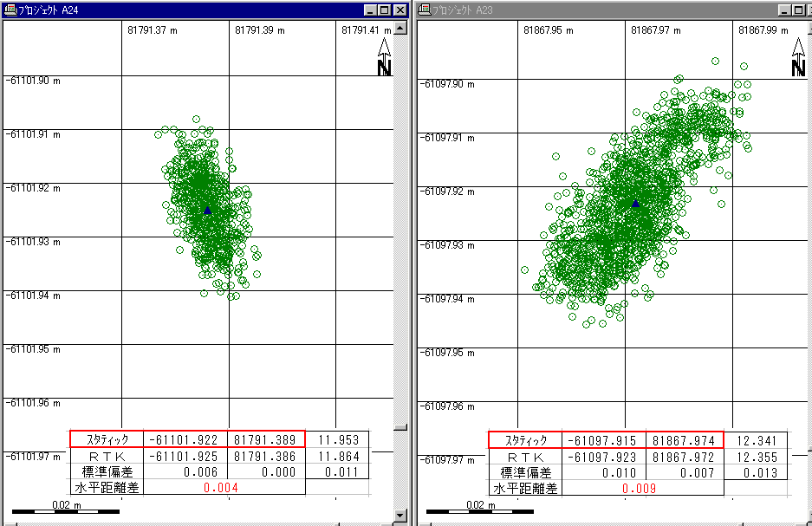Click RTK height value 12.355
This screenshot has width=812, height=526.
[x=757, y=458]
